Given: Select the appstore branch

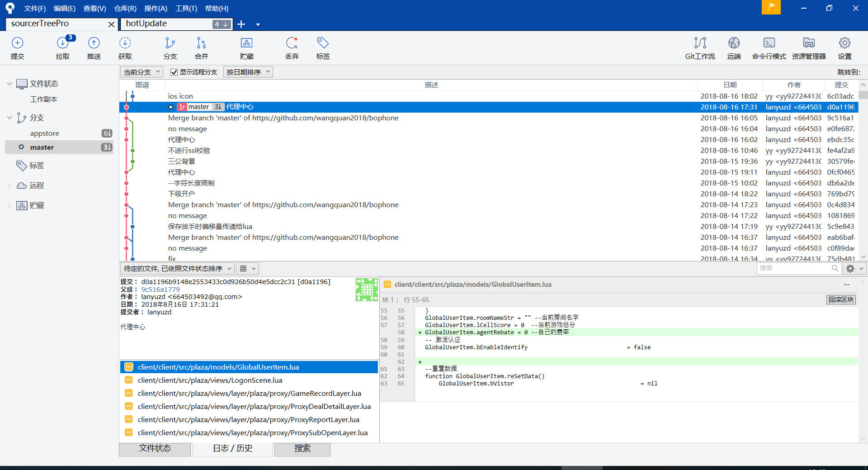Looking at the screenshot, I should click(x=44, y=133).
